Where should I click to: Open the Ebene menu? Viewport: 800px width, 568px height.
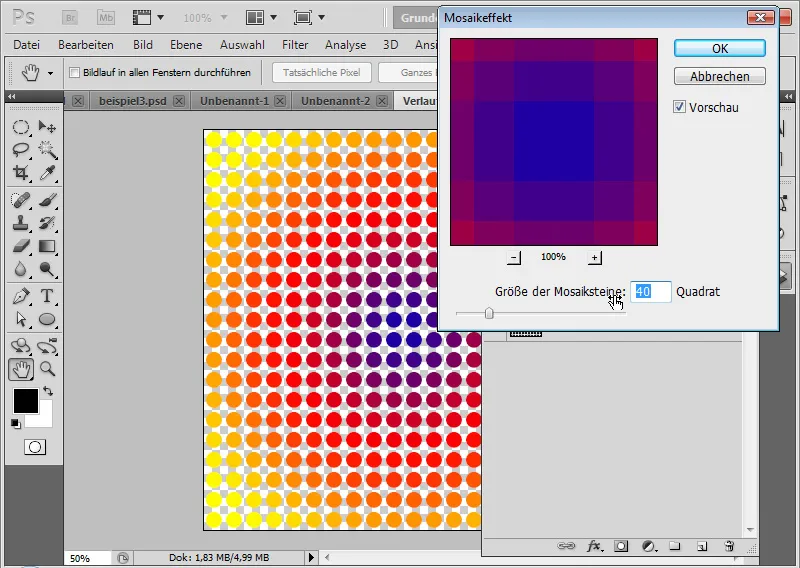click(186, 45)
